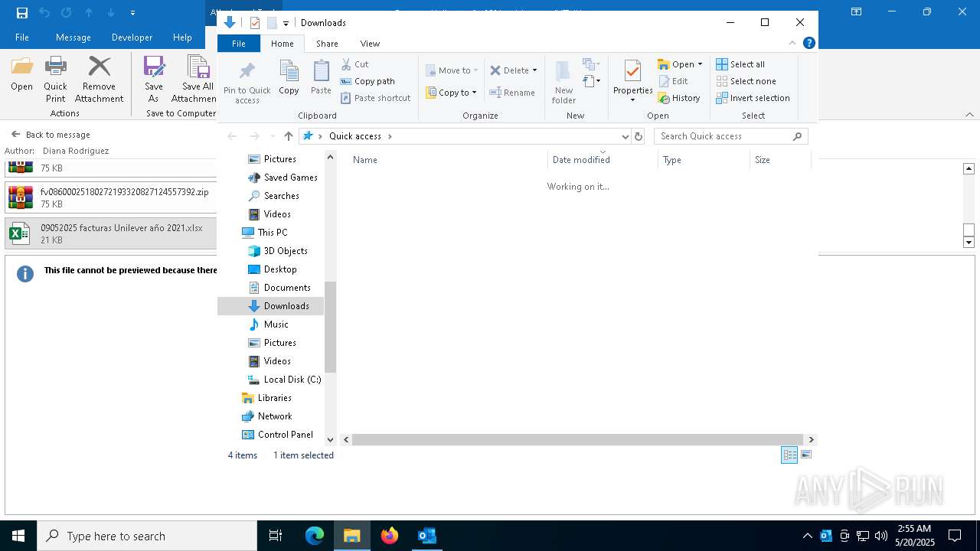
Task: Click Invert selection in ribbon
Action: [753, 98]
